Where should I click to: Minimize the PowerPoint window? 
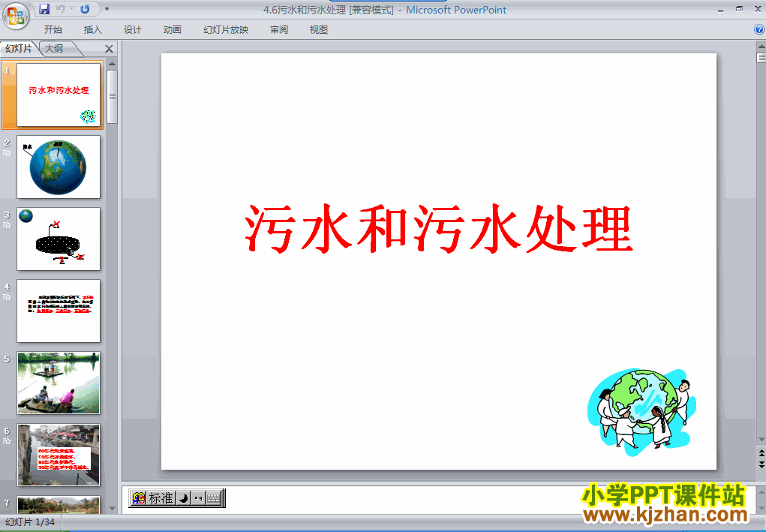click(x=721, y=9)
